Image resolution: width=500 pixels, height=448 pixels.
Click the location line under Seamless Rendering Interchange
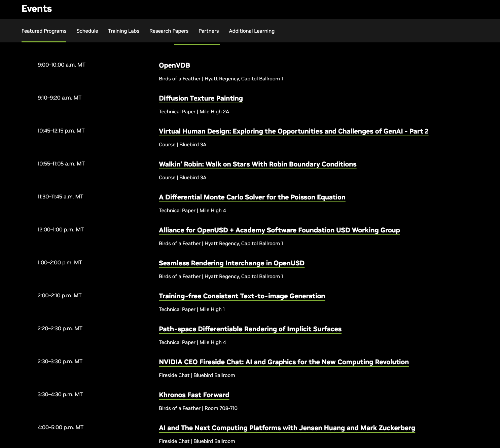click(x=221, y=276)
